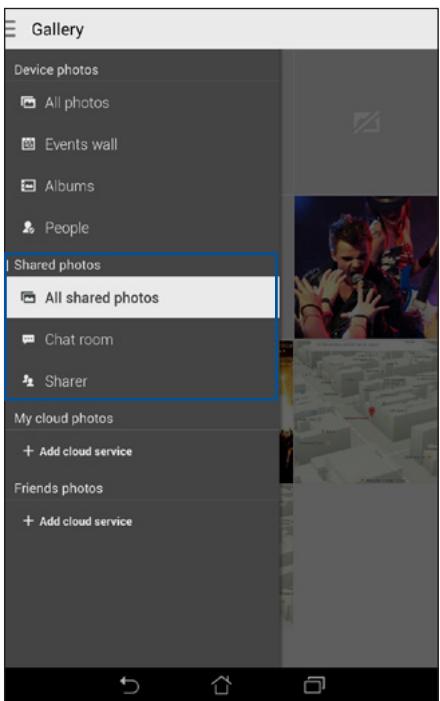The image size is (440, 701).
Task: Click the Sharer people icon
Action: (x=28, y=381)
